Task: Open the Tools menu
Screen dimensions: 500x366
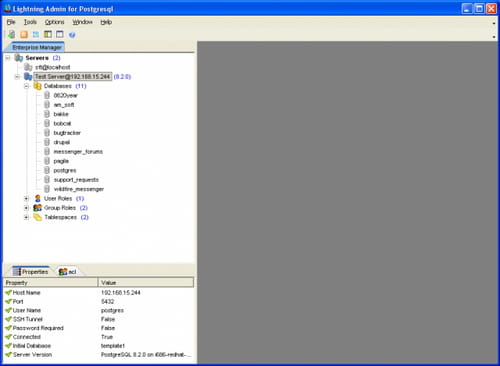Action: 30,22
